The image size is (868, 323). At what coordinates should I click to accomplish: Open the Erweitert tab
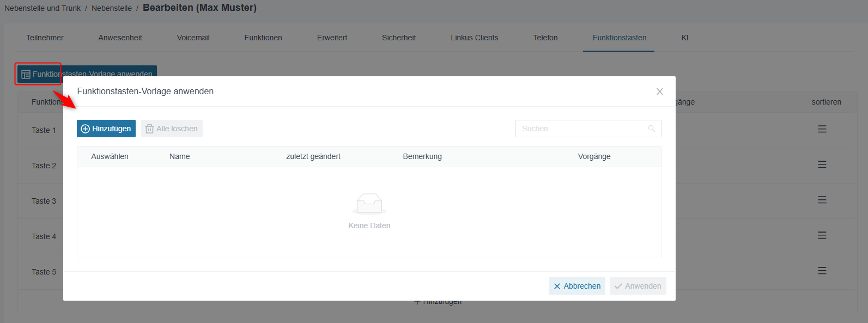[332, 38]
